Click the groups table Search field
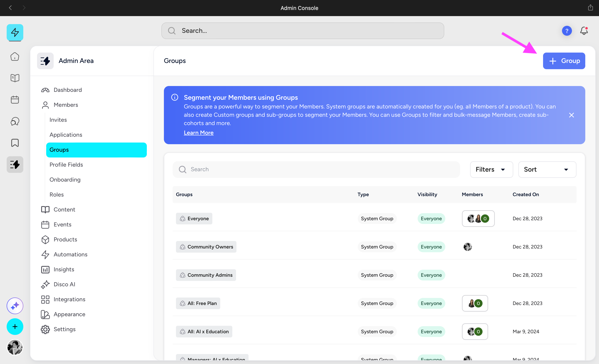This screenshot has height=364, width=599. point(316,170)
